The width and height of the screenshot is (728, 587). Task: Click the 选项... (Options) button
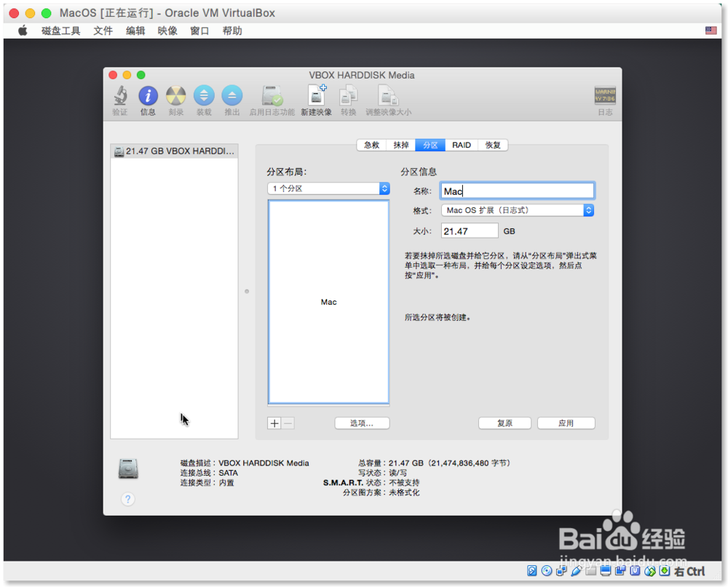[x=362, y=423]
